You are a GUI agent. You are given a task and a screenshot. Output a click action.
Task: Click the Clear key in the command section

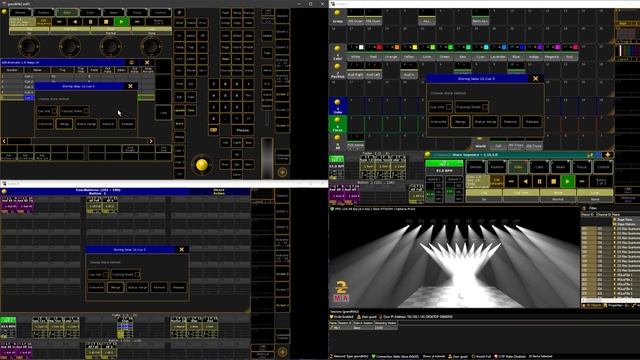(191, 110)
